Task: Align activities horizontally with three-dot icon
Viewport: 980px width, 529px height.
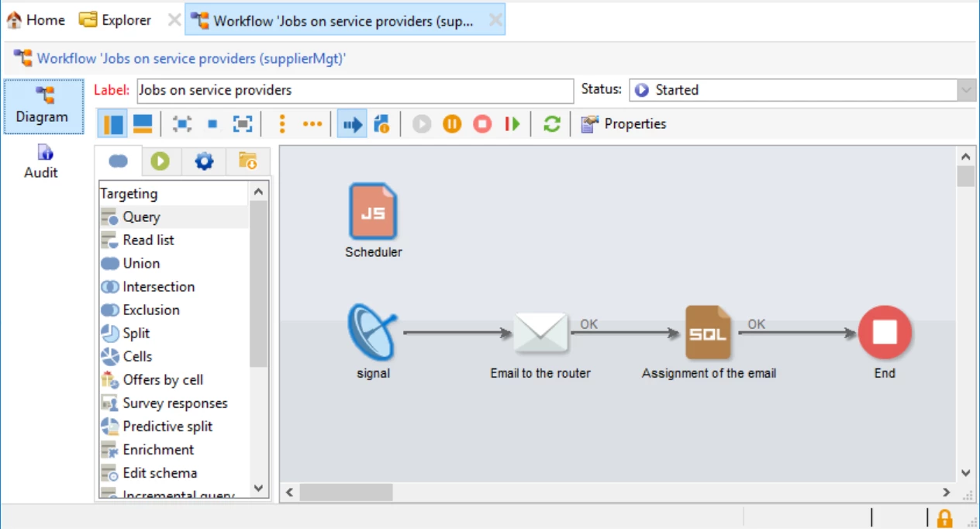Action: 312,124
